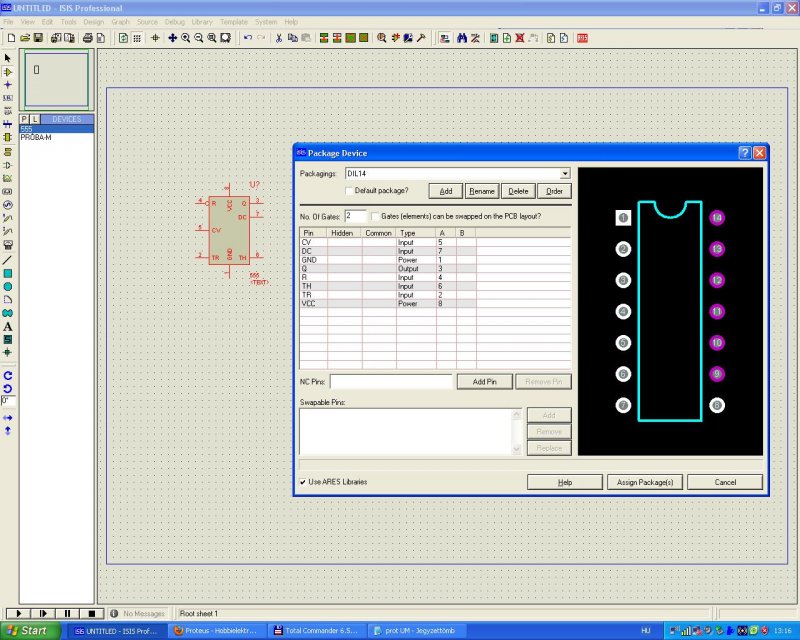
Task: Click the Hidden column header
Action: coord(344,233)
